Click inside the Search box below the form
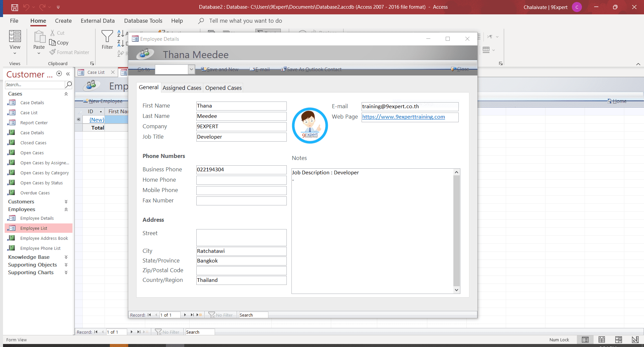644x347 pixels. (x=200, y=332)
